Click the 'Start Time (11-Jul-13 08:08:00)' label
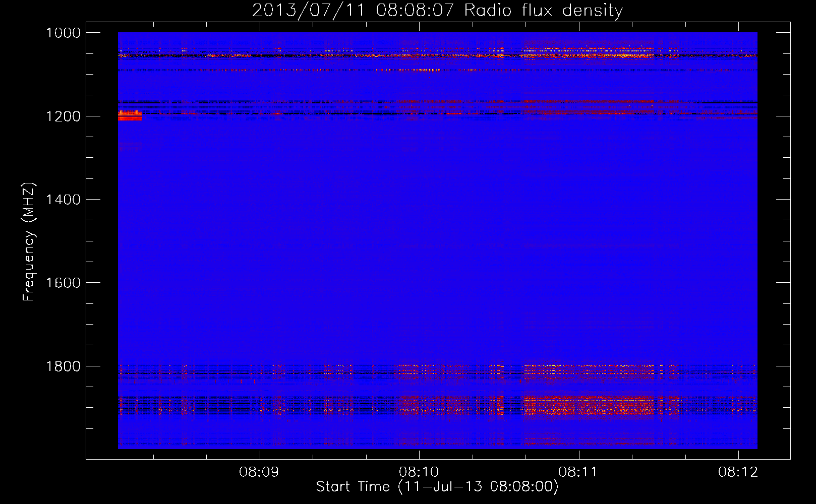Image resolution: width=816 pixels, height=504 pixels. click(x=437, y=487)
